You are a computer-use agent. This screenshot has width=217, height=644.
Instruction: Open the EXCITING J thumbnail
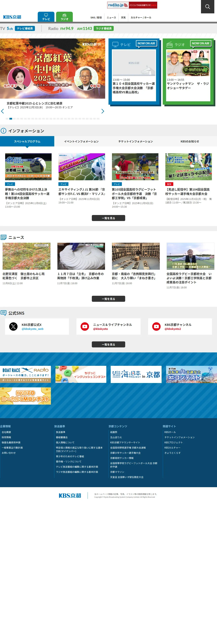[x=82, y=167]
